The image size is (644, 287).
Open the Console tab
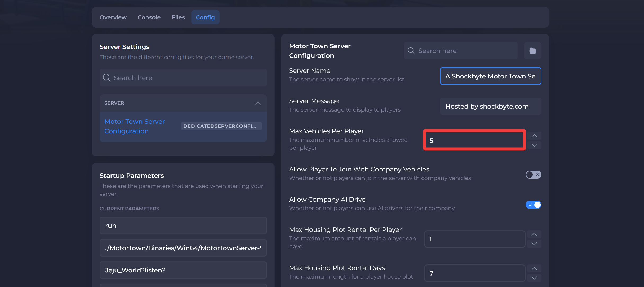click(x=149, y=17)
